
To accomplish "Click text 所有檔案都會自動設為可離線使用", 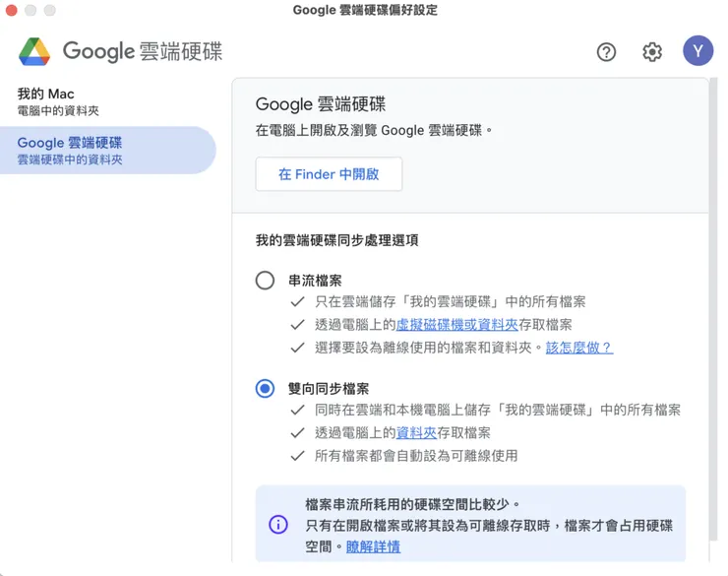I will [x=416, y=456].
